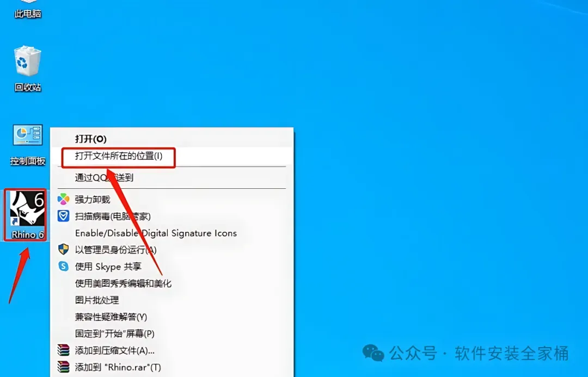Screen dimensions: 588x377
Task: Open 兼容性疑难解答(Y)
Action: point(171,317)
